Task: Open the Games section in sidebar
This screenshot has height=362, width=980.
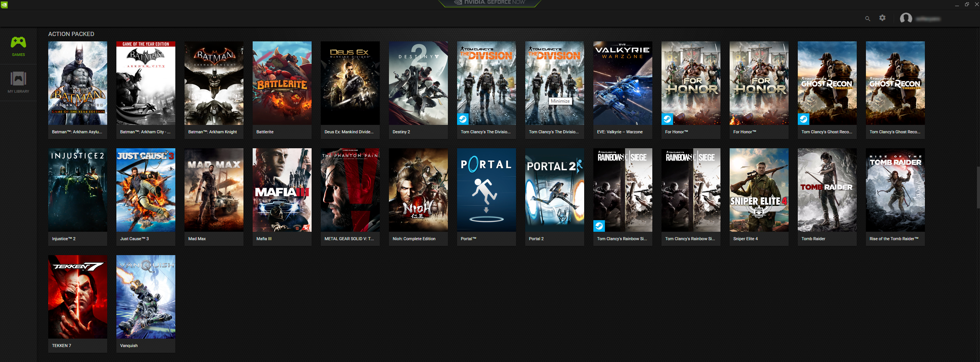Action: 18,46
